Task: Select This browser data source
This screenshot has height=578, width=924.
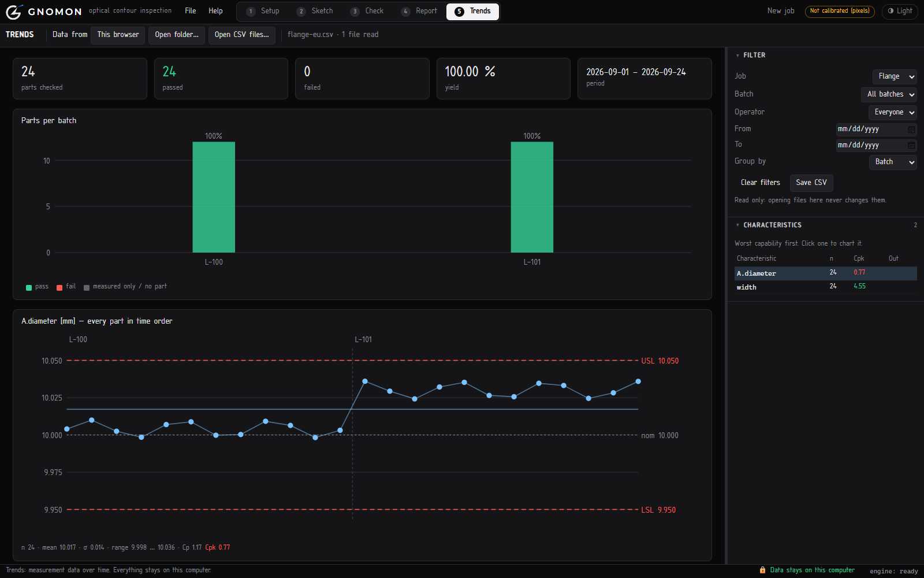Action: point(118,35)
